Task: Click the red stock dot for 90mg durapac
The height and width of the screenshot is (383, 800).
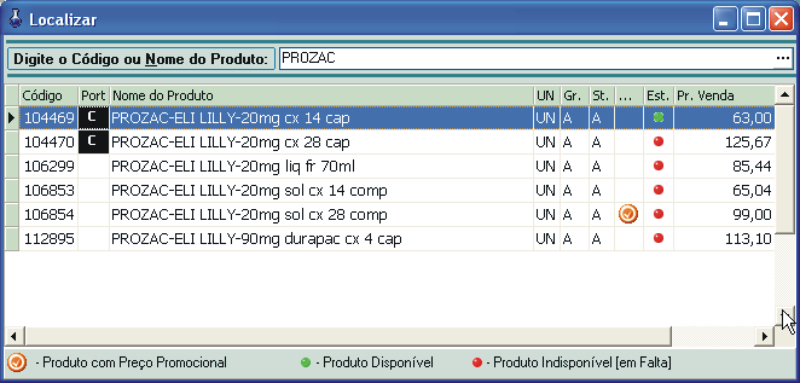Action: click(x=659, y=238)
